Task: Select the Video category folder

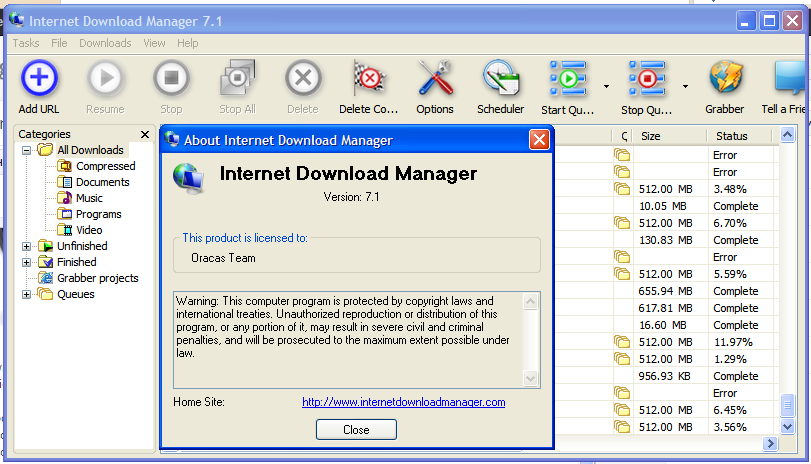Action: point(80,230)
